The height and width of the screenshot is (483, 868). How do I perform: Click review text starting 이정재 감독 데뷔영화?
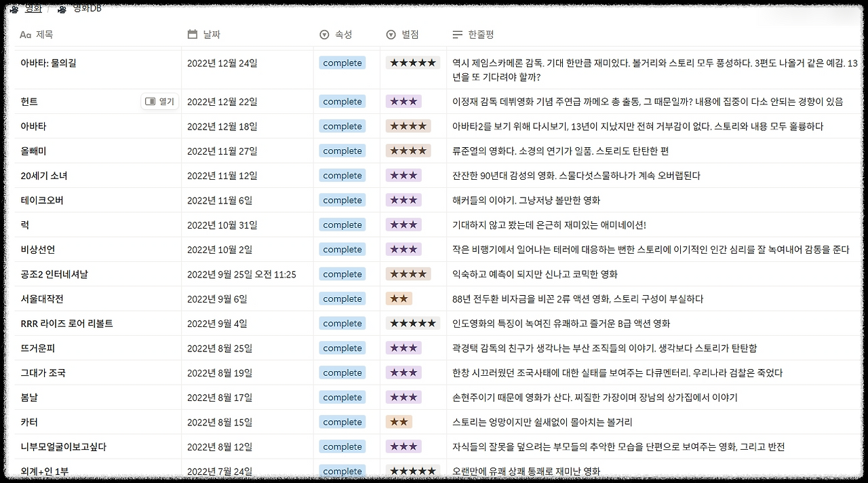point(648,102)
